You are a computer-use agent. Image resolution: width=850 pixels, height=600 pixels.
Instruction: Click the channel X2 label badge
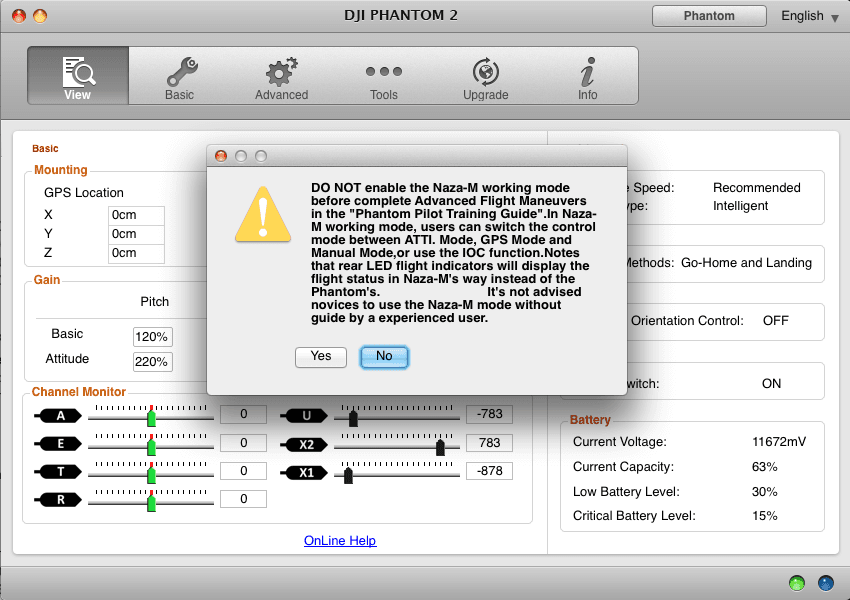tap(304, 444)
